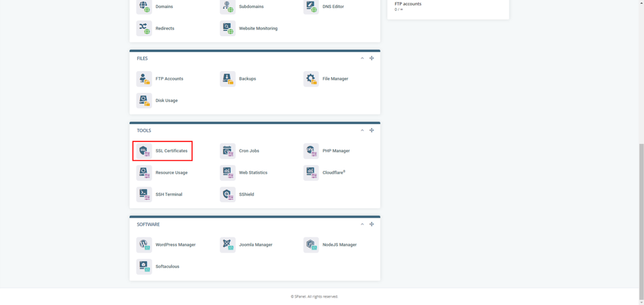Image resolution: width=644 pixels, height=305 pixels.
Task: Open the Cloudflare link
Action: point(333,173)
